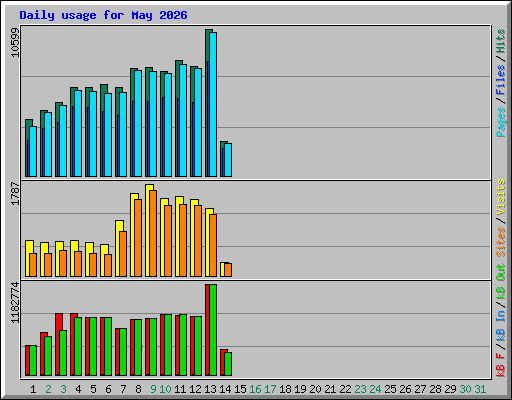
Task: Click day 15 on the x-axis
Action: (x=240, y=389)
